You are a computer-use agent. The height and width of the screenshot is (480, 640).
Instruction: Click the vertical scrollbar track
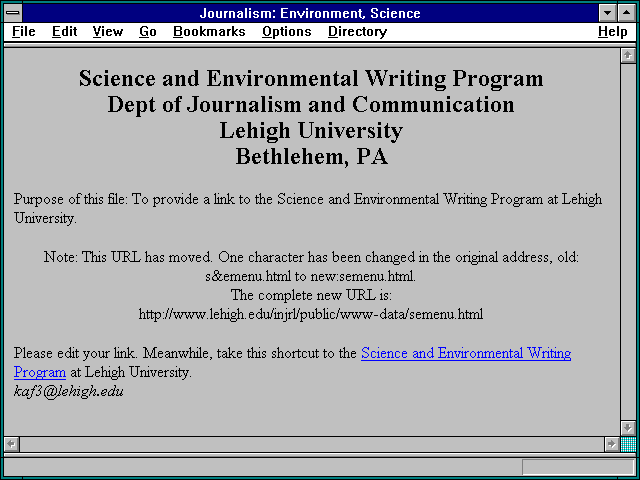(x=628, y=242)
